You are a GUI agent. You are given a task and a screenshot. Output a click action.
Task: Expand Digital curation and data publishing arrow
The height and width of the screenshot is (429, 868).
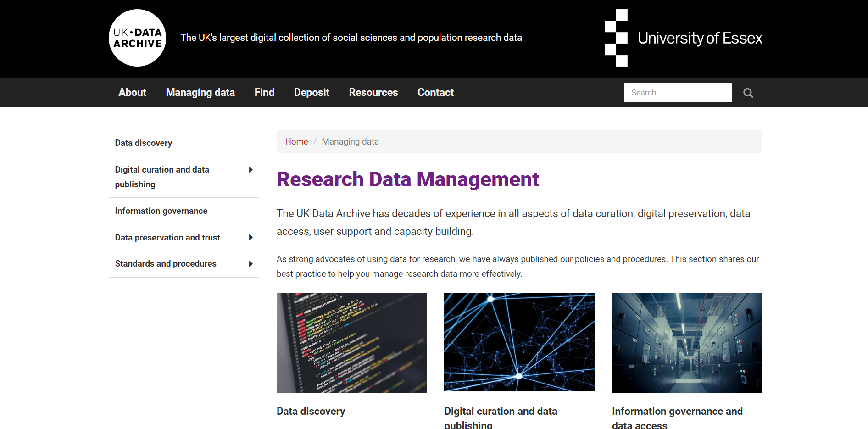(x=250, y=170)
